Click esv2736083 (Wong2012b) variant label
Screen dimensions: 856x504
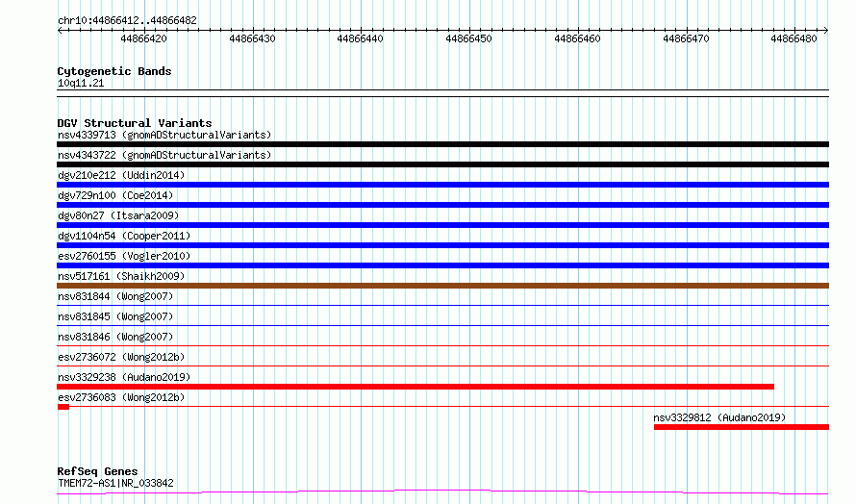pyautogui.click(x=121, y=397)
